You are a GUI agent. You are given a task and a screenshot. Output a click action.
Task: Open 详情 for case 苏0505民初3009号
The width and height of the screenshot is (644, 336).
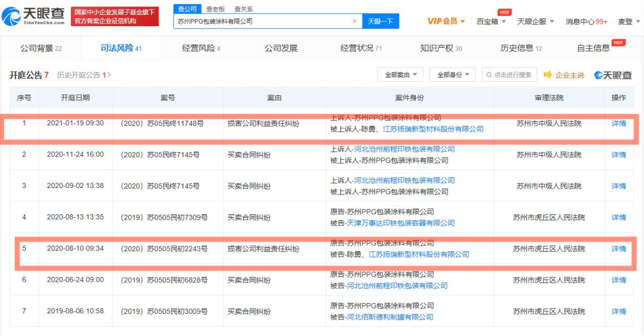[x=618, y=312]
